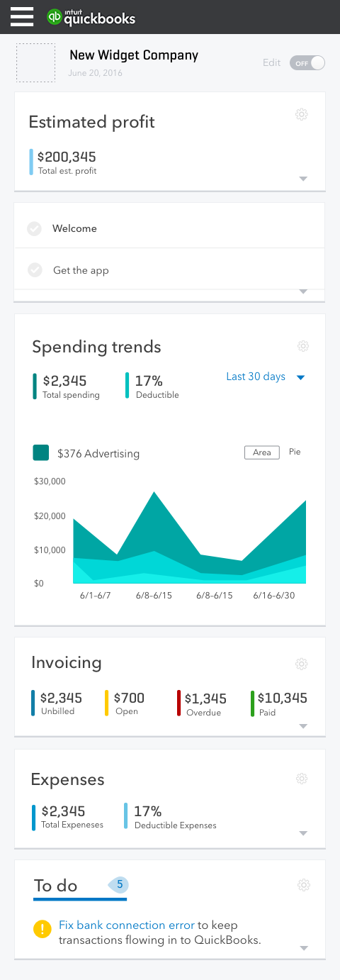Select the To do tab heading

[56, 885]
